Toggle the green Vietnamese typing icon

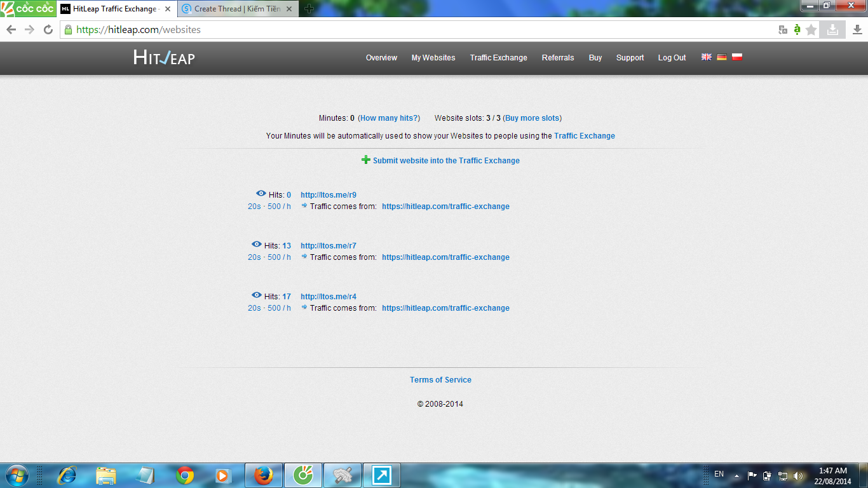click(x=797, y=30)
